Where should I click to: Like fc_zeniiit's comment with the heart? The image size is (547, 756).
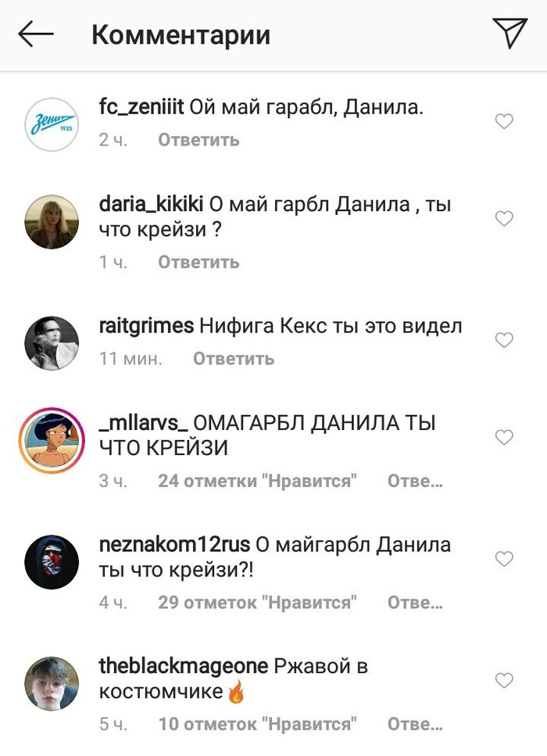[x=504, y=121]
